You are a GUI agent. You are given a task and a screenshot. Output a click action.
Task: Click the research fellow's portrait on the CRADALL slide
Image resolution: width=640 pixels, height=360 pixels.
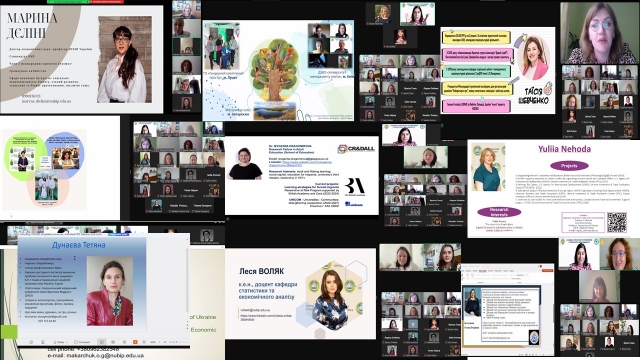pos(246,164)
